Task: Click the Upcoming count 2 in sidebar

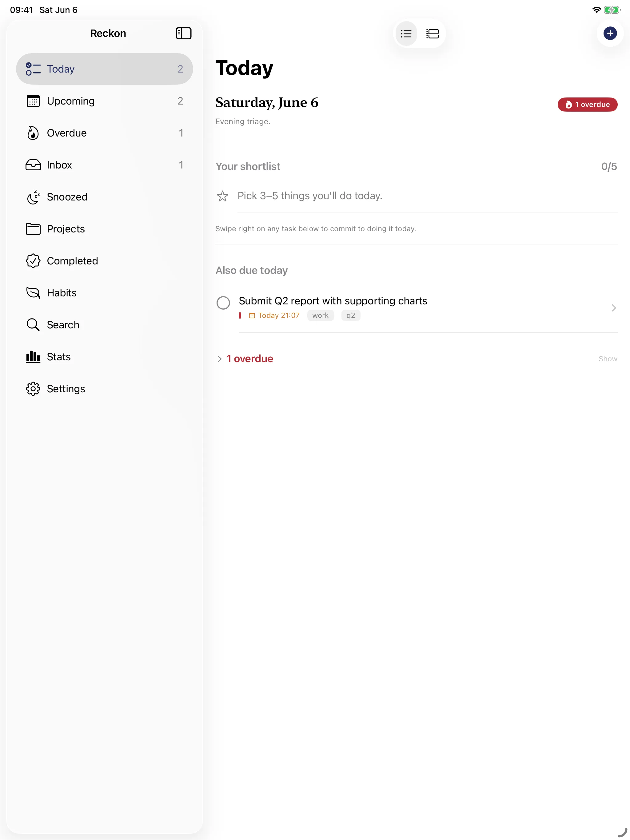Action: click(180, 101)
